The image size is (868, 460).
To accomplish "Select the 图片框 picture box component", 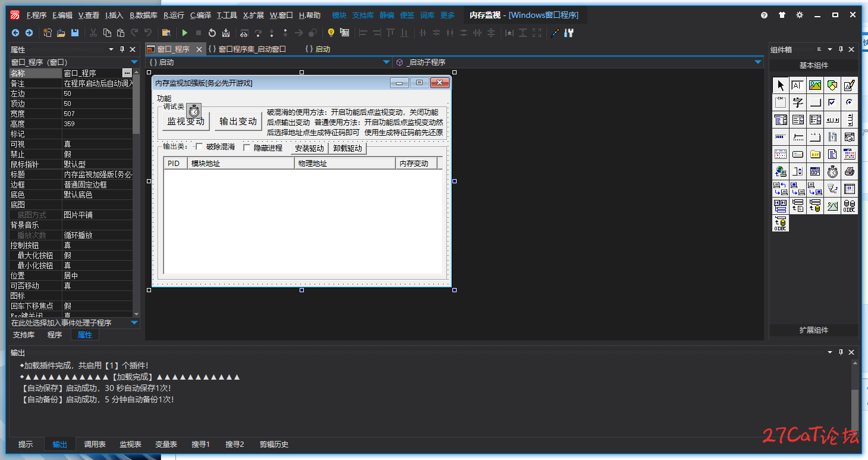I will tap(815, 85).
